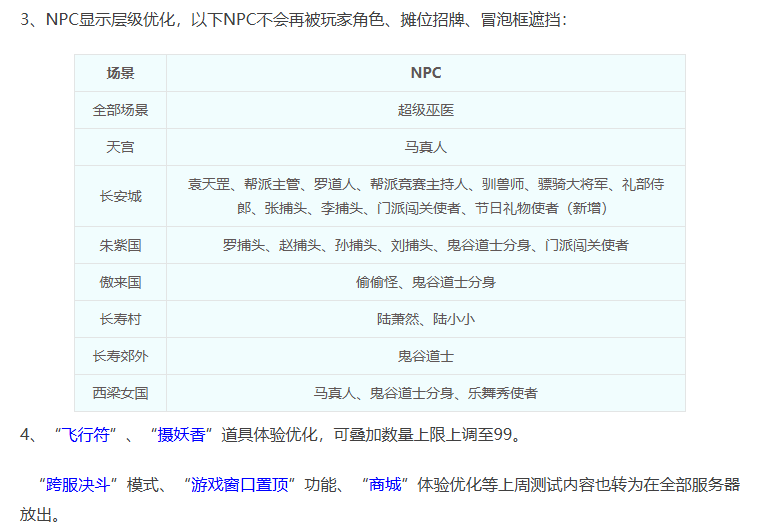Click the 长安城 scene cell

[x=120, y=196]
